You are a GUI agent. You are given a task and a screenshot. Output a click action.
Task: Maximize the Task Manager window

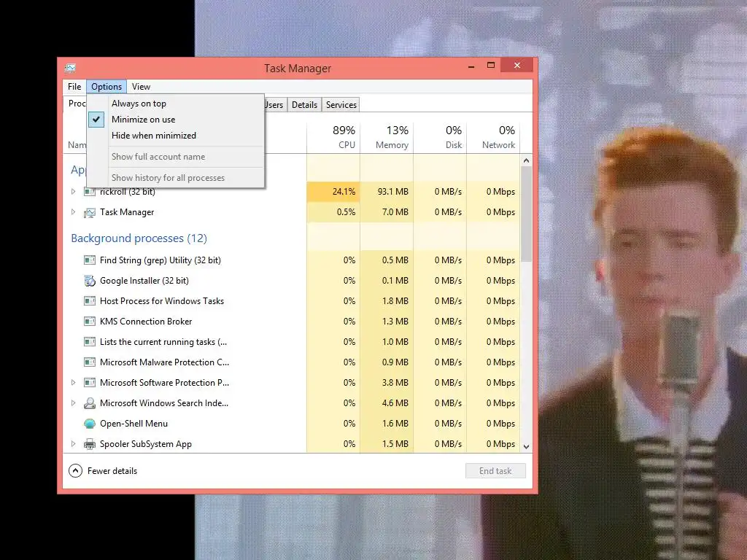[x=491, y=65]
